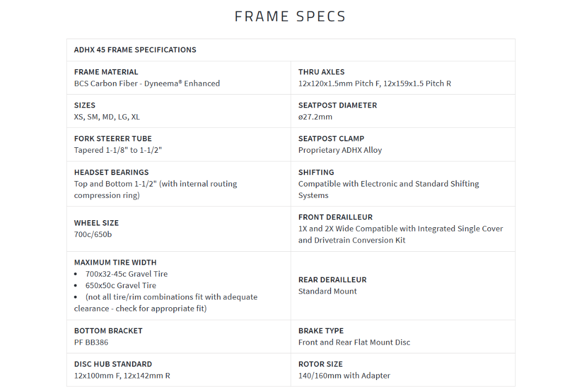Click the Thru Axles pitch specification text
587x392 pixels.
374,84
